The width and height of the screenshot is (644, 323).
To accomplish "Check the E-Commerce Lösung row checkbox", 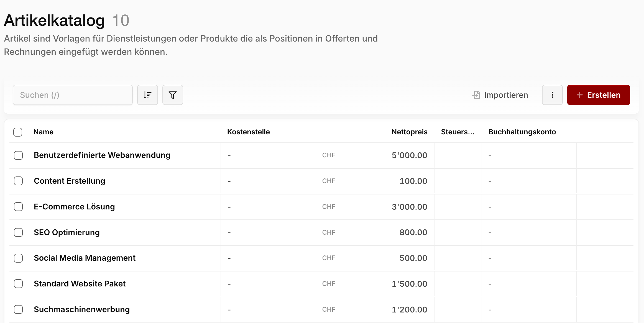I will [18, 207].
